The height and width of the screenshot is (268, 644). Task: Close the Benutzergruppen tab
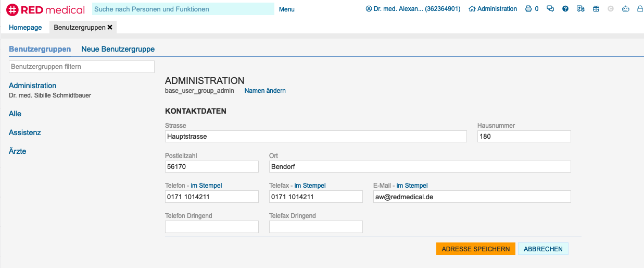point(110,27)
